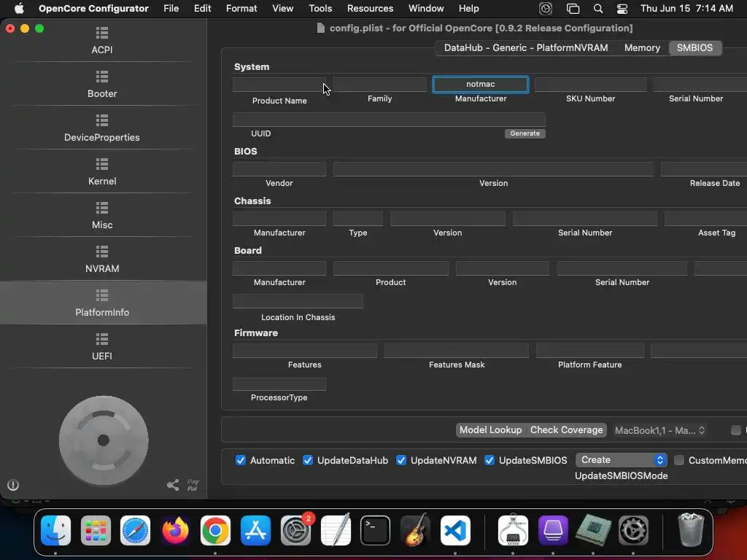
Task: Toggle the Automatic checkbox
Action: [x=241, y=460]
